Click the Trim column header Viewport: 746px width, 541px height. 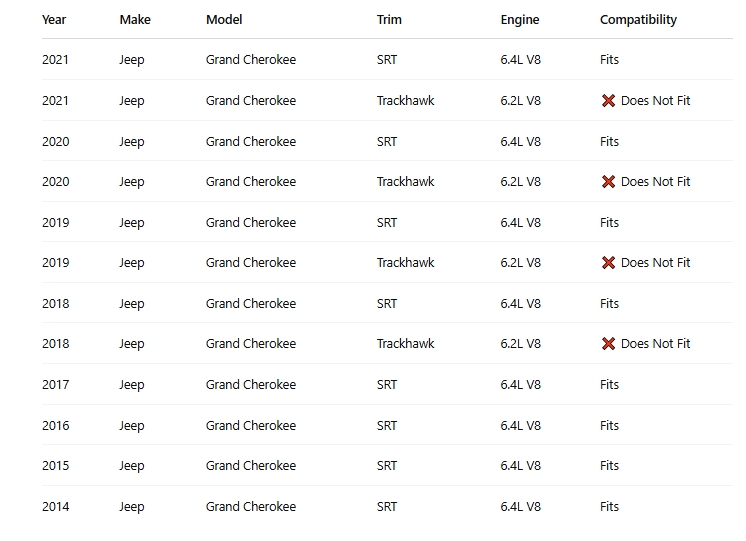389,20
